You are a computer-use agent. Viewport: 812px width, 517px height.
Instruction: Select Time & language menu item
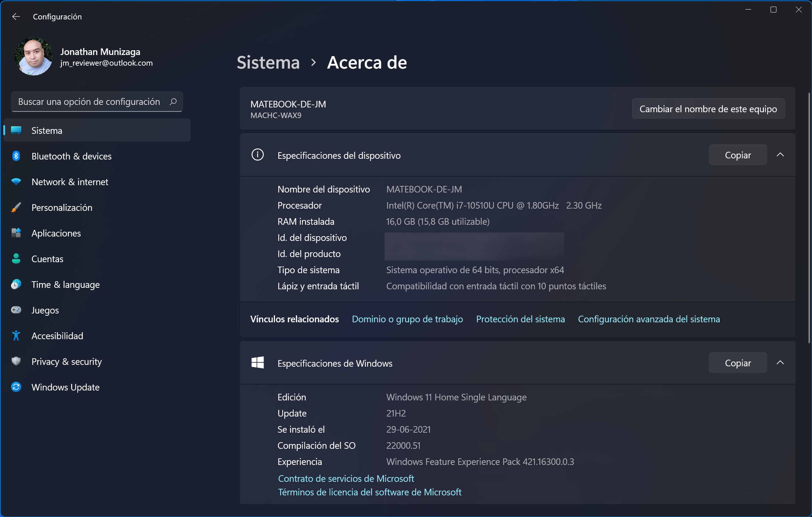pyautogui.click(x=65, y=285)
